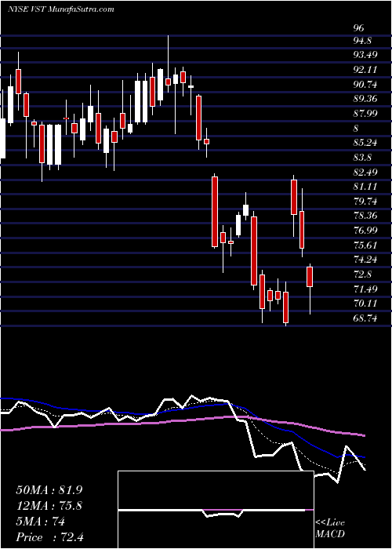Image resolution: width=392 pixels, height=549 pixels.
Task: Select the 90.74 price axis label
Action: click(x=365, y=85)
